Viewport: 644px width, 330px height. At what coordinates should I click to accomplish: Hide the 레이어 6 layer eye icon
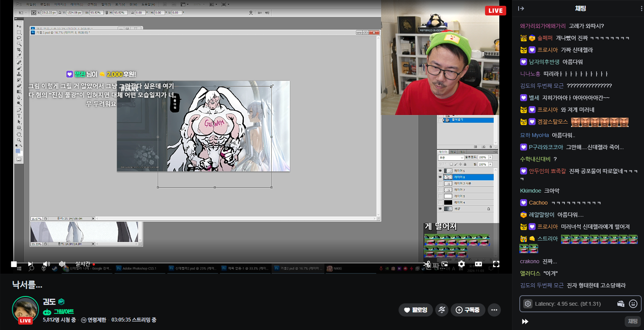440,171
